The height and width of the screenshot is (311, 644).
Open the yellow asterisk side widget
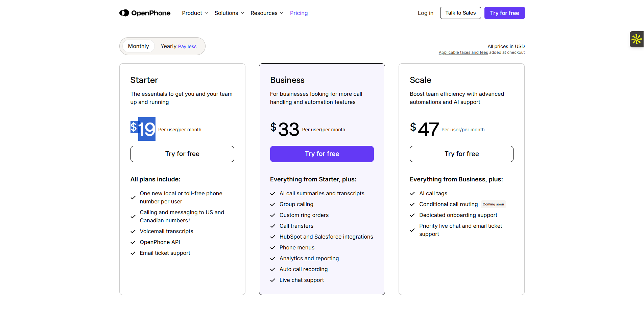coord(636,39)
